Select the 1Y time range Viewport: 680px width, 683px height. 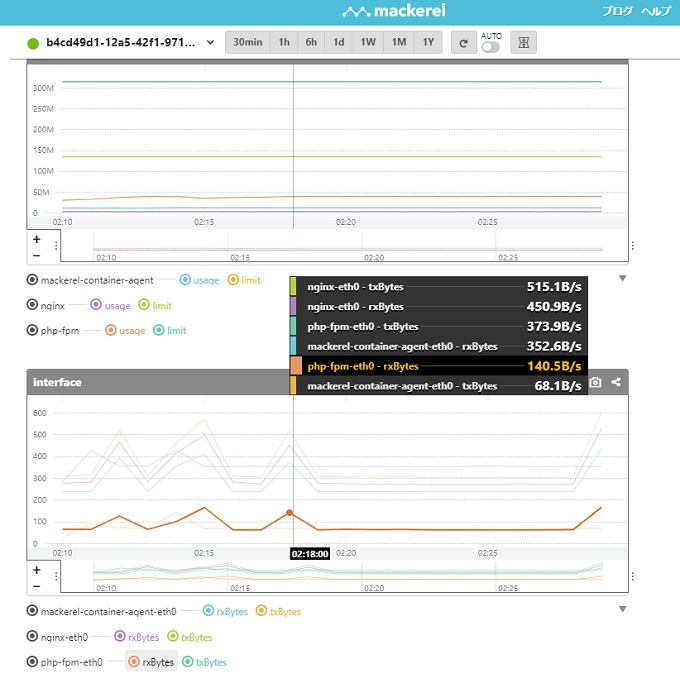[428, 42]
